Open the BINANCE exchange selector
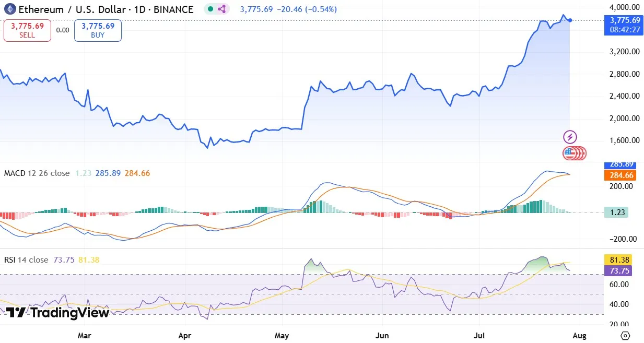 pyautogui.click(x=175, y=9)
